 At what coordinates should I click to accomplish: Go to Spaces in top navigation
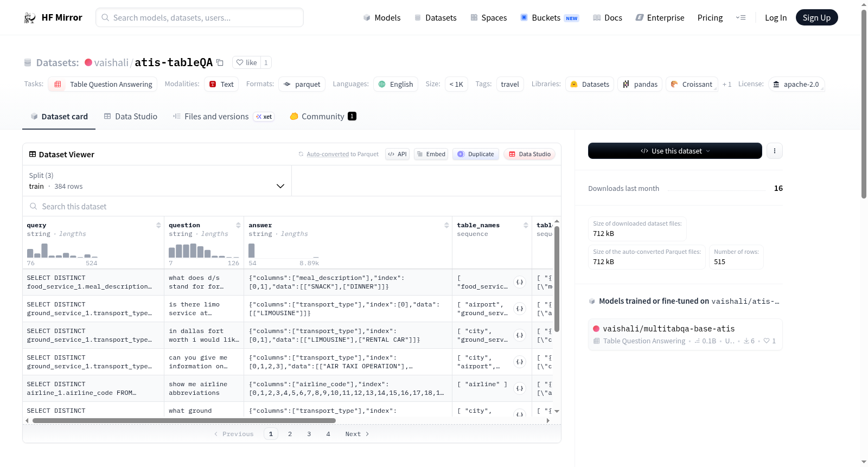coord(488,18)
